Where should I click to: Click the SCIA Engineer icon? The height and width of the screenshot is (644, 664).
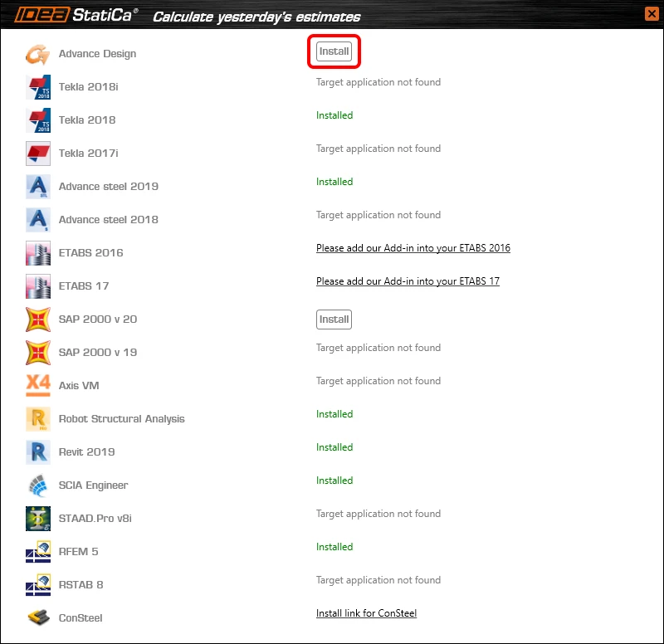[x=37, y=485]
